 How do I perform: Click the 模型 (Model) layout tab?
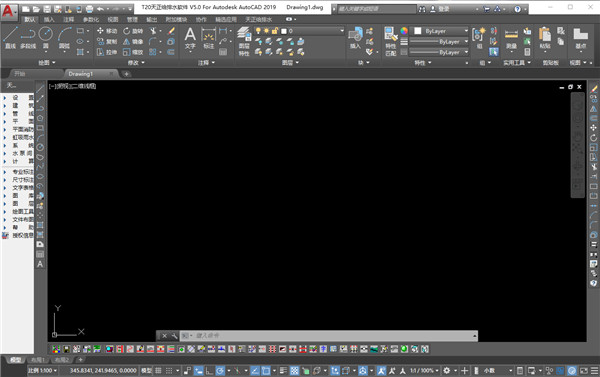pyautogui.click(x=15, y=360)
